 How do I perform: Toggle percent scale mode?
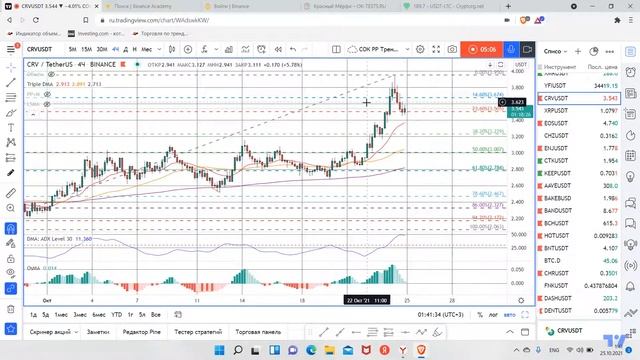point(480,315)
